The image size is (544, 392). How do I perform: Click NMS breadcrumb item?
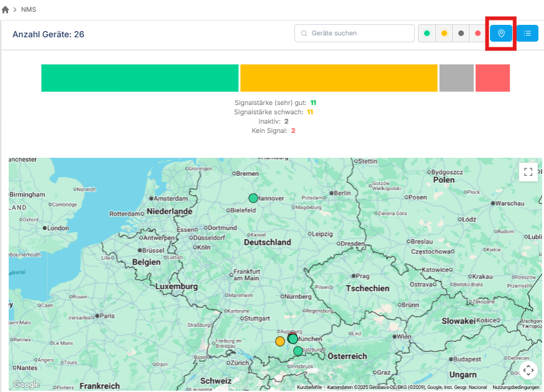[29, 10]
